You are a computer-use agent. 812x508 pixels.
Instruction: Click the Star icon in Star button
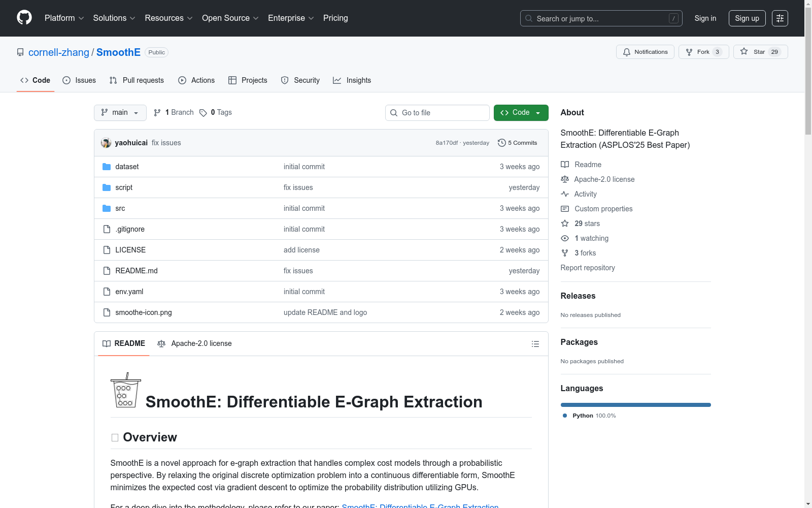pos(744,51)
